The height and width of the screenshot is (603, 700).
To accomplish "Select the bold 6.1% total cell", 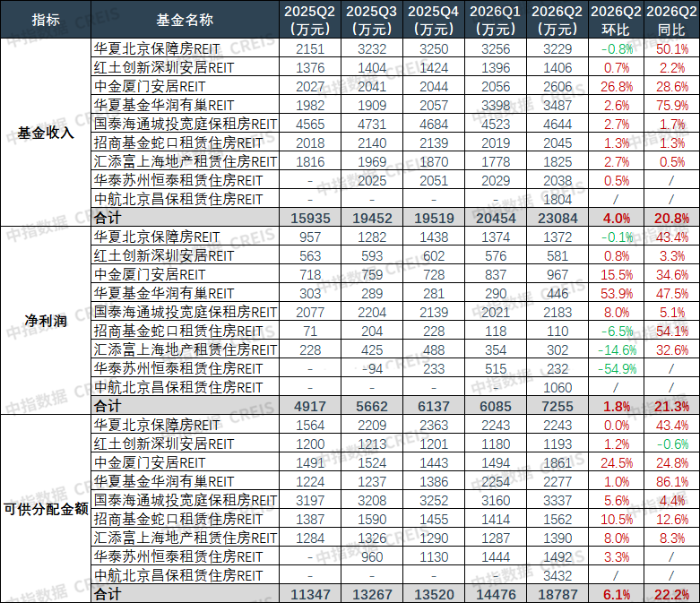I will click(x=616, y=594).
